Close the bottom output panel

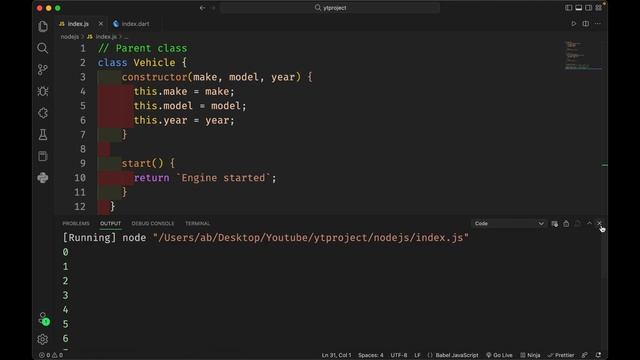[599, 223]
